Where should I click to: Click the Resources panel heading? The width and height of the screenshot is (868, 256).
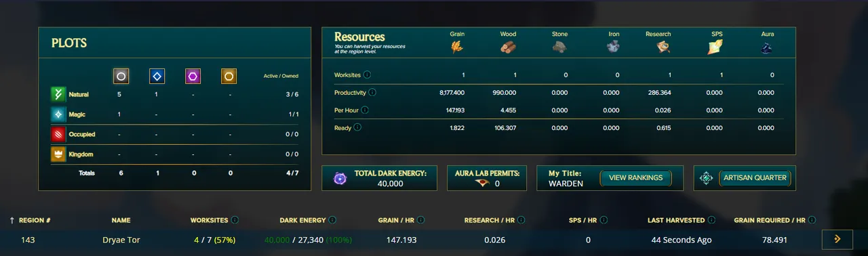(359, 37)
